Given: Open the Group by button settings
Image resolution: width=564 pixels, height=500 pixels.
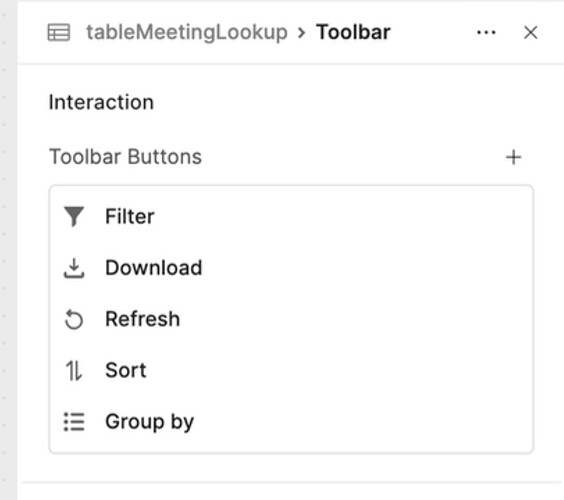Looking at the screenshot, I should pyautogui.click(x=291, y=422).
